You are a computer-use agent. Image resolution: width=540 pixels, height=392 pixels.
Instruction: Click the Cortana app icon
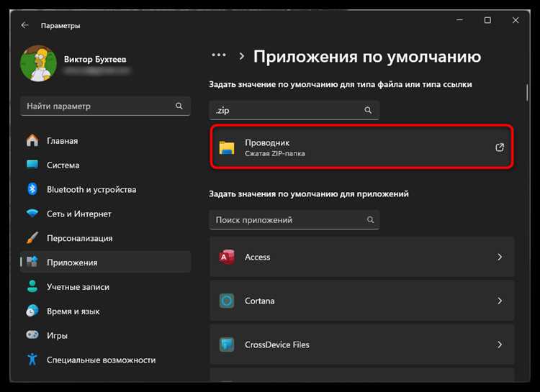pyautogui.click(x=227, y=301)
